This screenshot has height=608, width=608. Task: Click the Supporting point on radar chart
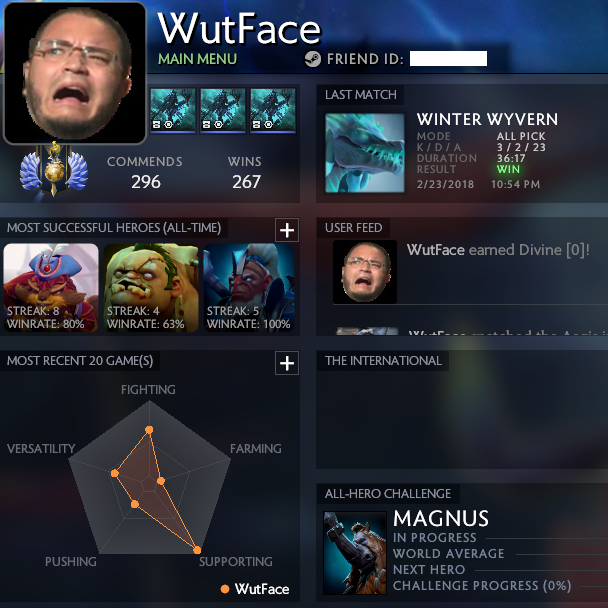197,550
